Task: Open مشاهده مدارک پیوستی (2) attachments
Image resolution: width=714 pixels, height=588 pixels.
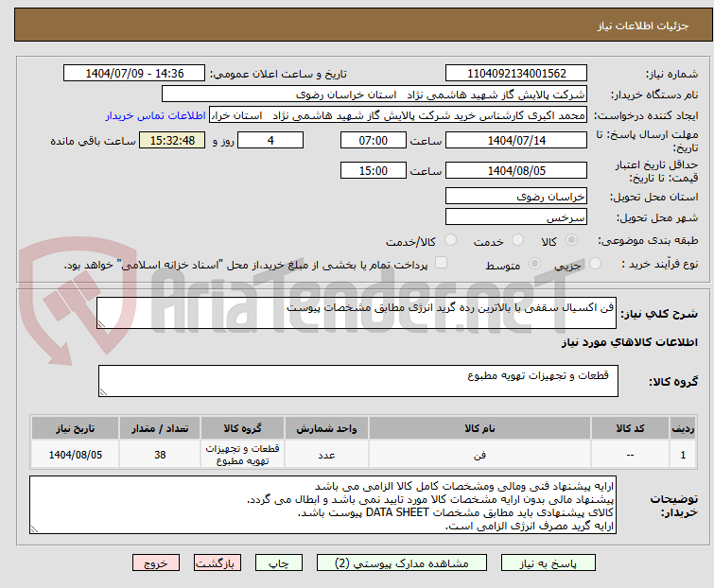Action: coord(402,563)
